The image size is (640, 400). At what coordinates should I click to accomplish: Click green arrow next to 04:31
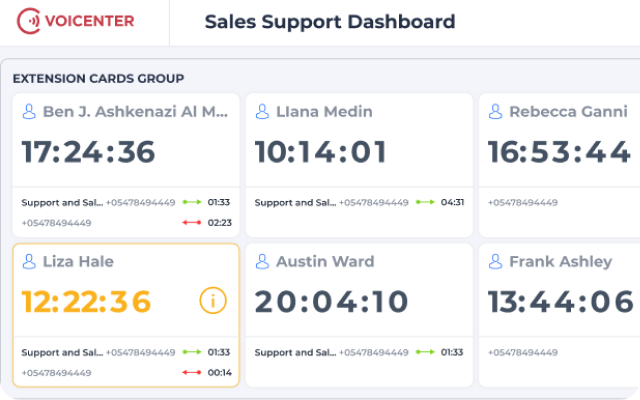[425, 202]
